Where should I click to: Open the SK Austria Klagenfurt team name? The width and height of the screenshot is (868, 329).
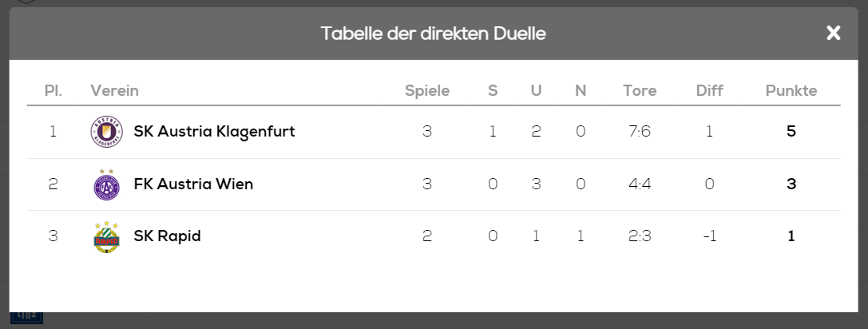(x=214, y=132)
